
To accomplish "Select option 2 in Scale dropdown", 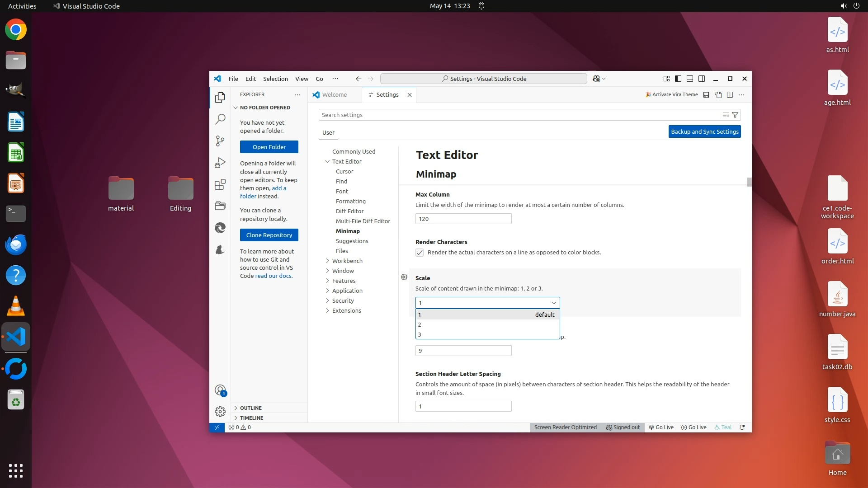I will (x=487, y=325).
